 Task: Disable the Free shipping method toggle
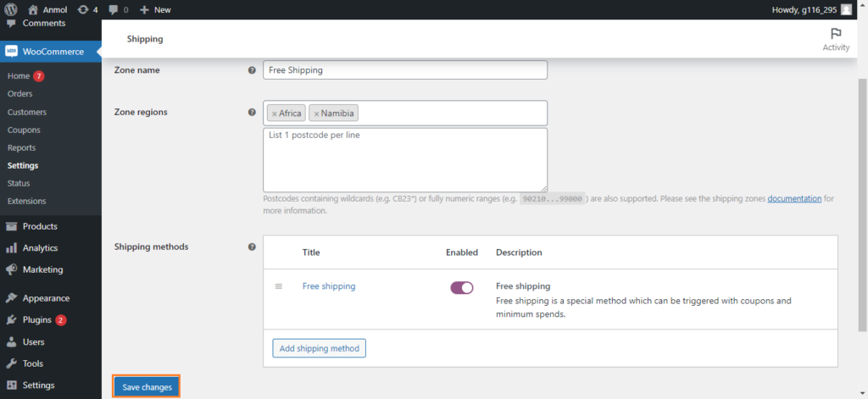coord(462,288)
